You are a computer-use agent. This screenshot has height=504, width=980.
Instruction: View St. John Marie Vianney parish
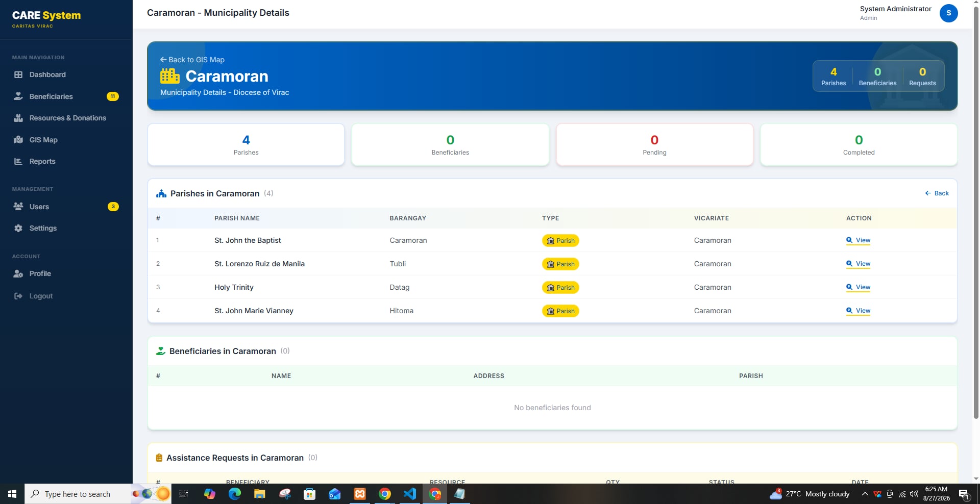click(859, 311)
